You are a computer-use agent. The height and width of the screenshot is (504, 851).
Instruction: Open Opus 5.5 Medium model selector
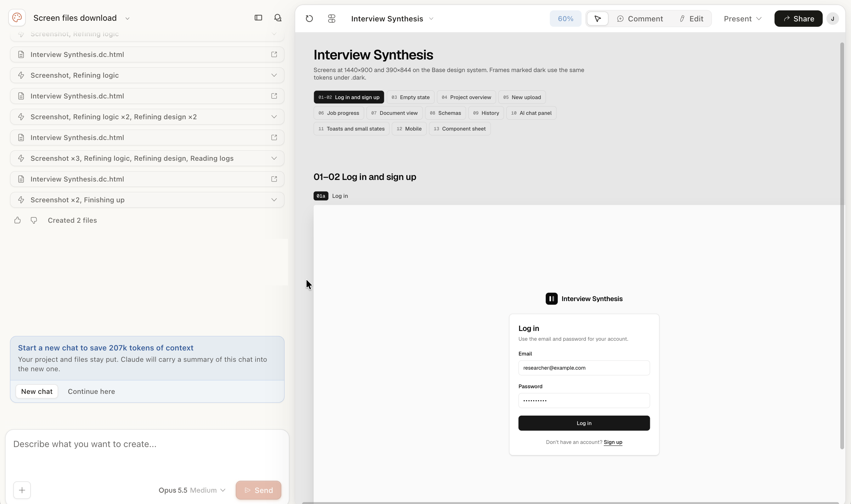(192, 490)
